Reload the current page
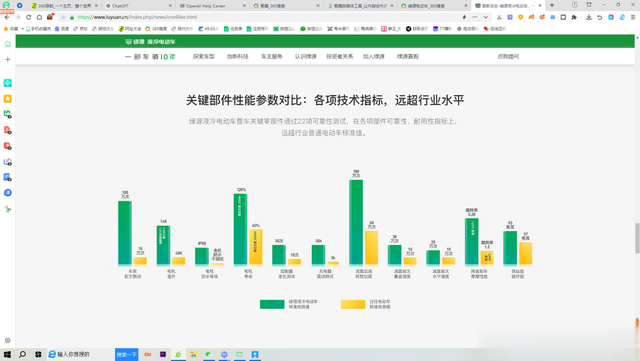 coord(28,17)
